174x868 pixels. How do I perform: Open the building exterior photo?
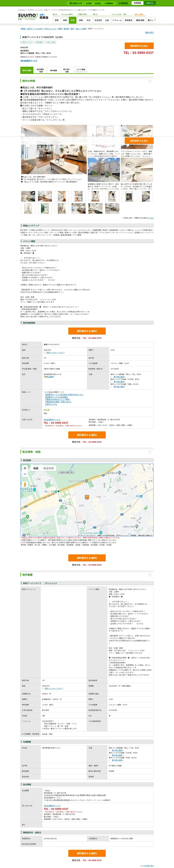point(103,170)
